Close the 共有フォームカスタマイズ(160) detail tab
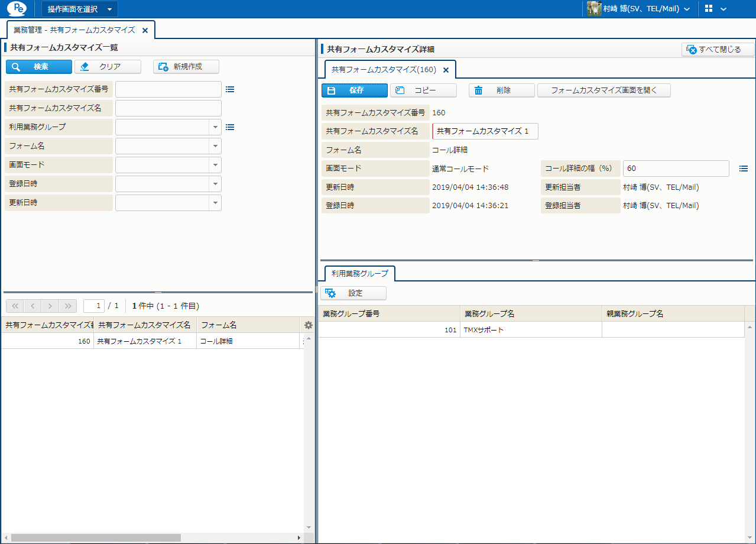 [x=446, y=70]
